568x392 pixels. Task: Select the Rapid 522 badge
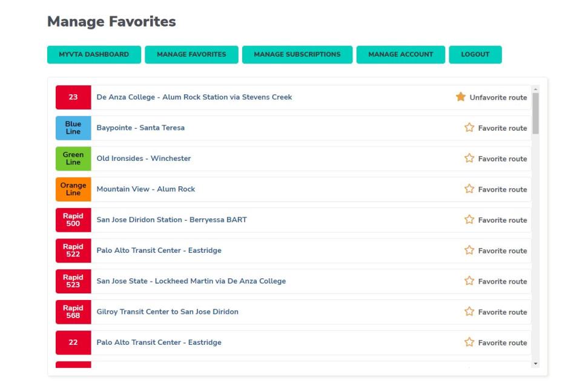coord(73,250)
